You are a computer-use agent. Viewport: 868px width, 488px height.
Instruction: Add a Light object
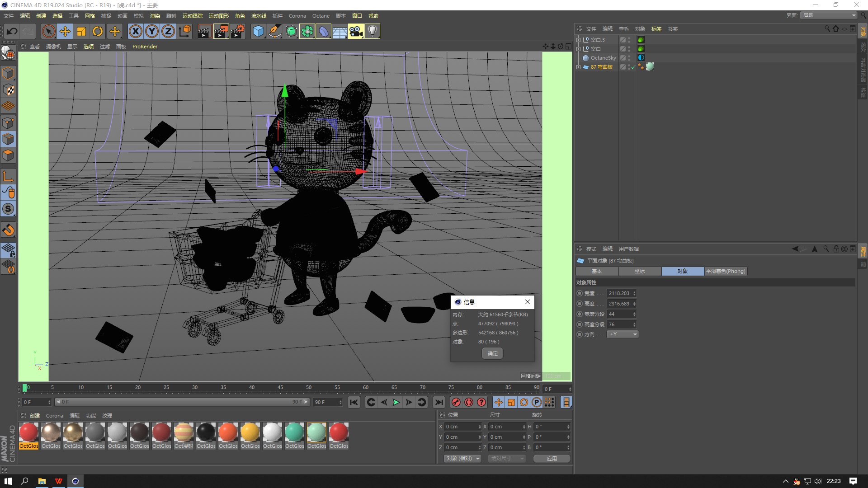click(372, 31)
